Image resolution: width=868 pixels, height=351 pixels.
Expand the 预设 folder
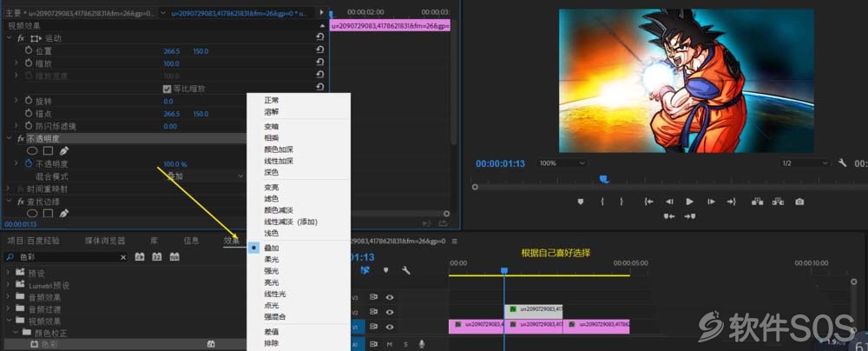coord(9,273)
